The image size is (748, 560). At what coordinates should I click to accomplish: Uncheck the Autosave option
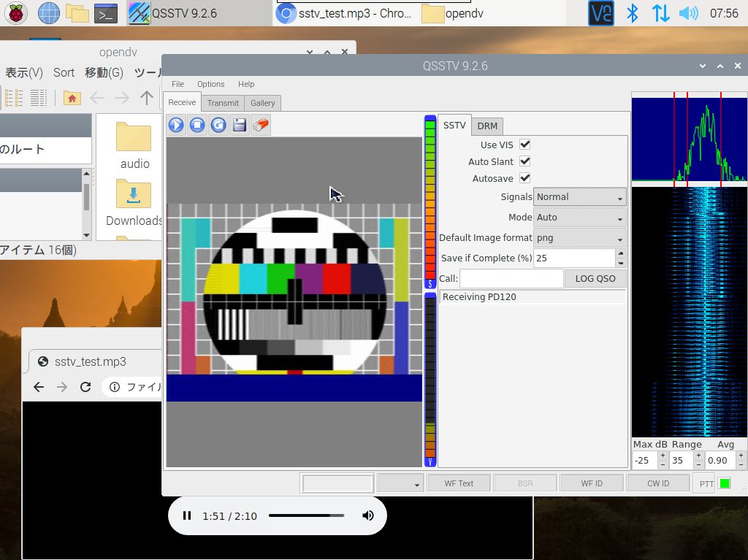point(524,178)
